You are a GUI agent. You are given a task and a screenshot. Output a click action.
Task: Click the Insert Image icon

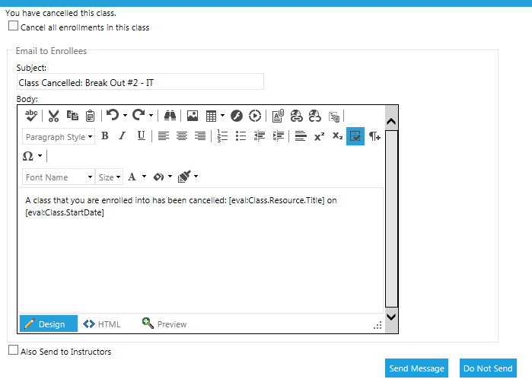[x=193, y=116]
